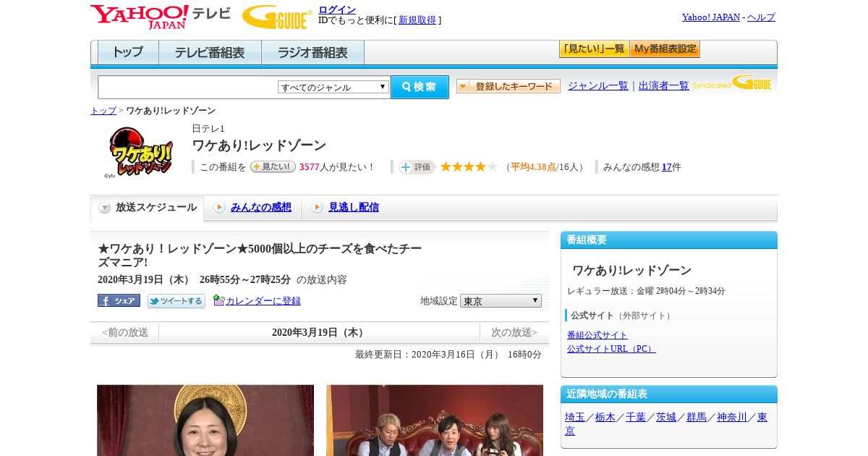Open the すべてのジャンル genre dropdown
Viewport: 868px width, 456px height.
click(x=333, y=87)
